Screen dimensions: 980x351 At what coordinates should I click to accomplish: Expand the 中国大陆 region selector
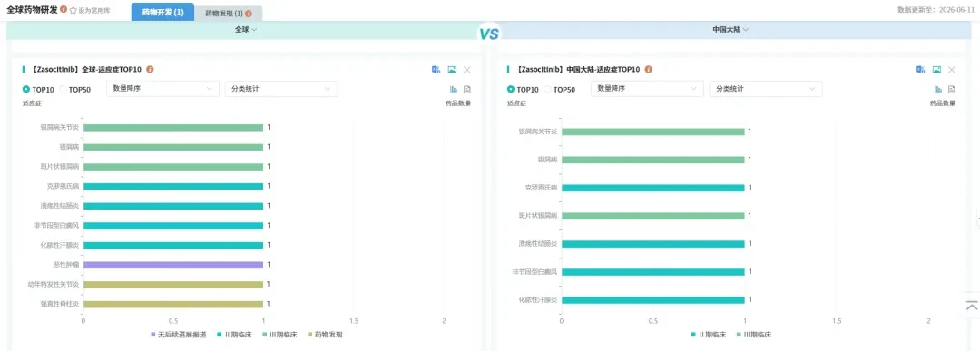pos(730,29)
